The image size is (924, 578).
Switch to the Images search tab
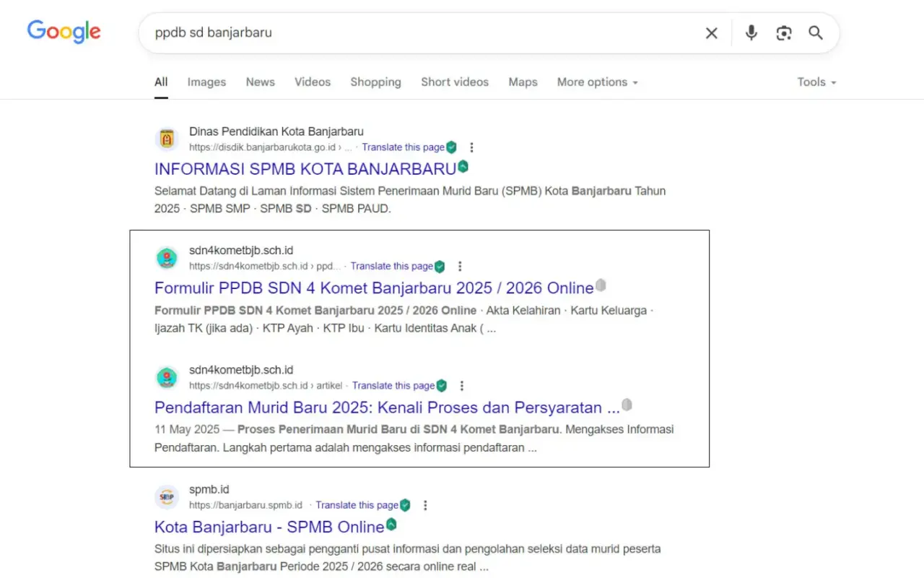coord(206,82)
